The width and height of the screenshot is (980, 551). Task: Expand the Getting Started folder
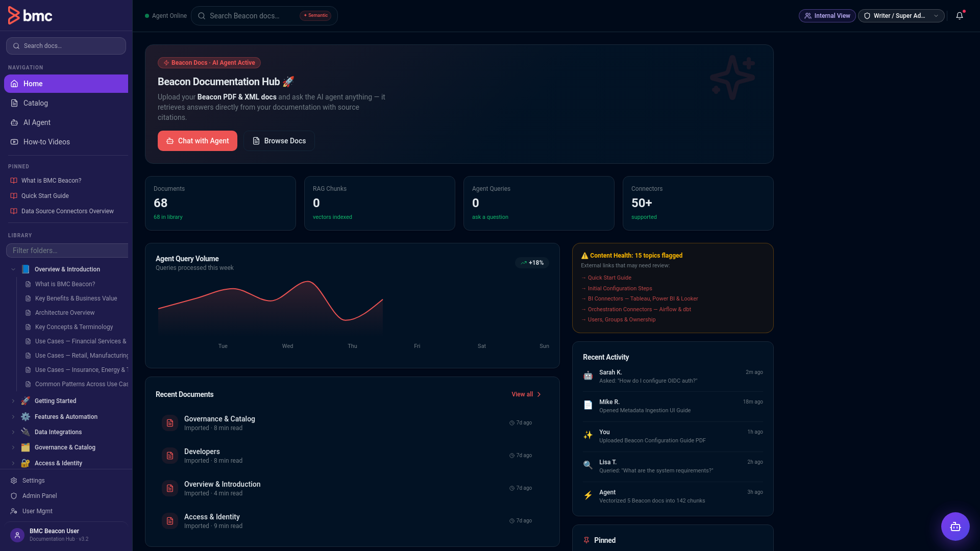[x=13, y=401]
